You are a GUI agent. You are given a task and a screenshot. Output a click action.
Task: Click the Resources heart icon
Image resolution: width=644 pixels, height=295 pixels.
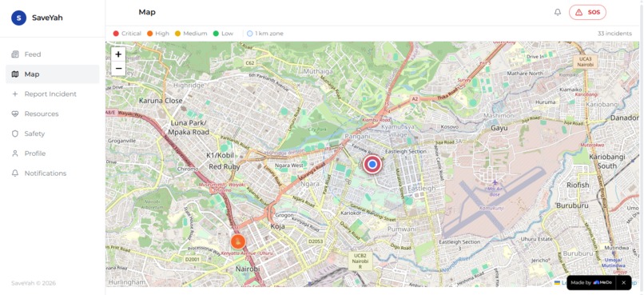coord(15,114)
